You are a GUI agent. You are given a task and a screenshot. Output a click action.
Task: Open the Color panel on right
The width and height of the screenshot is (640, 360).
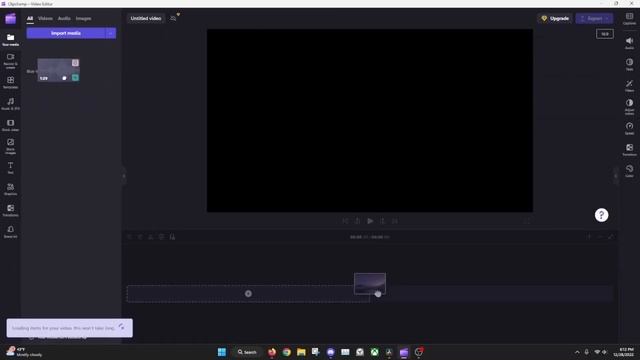[x=629, y=171]
